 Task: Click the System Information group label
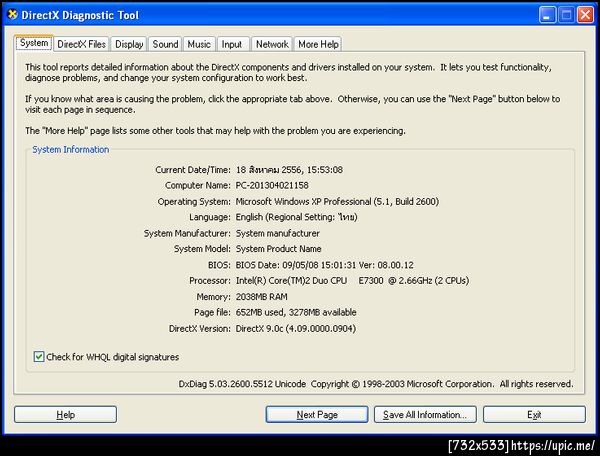click(x=70, y=150)
